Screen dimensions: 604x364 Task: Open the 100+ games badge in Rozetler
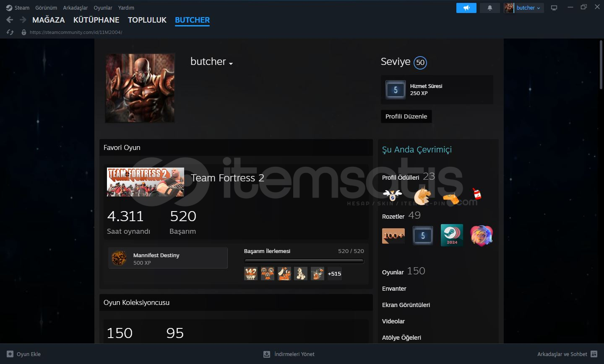click(x=393, y=235)
